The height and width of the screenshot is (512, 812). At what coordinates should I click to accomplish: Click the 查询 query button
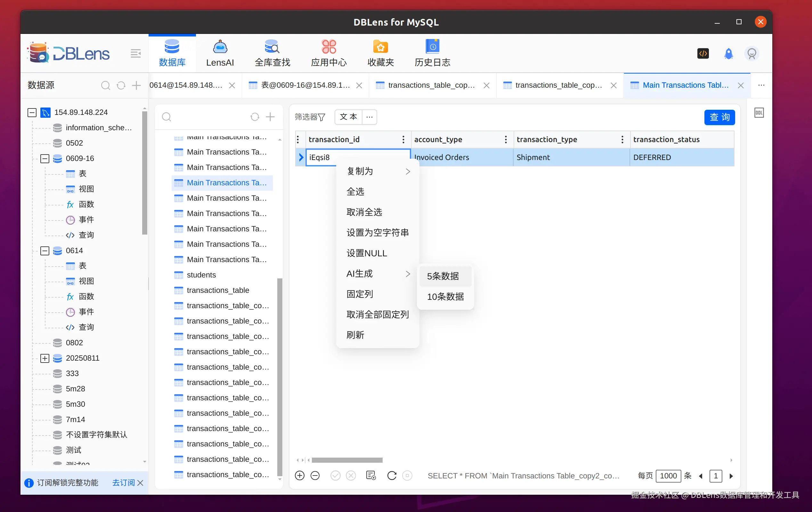click(719, 117)
